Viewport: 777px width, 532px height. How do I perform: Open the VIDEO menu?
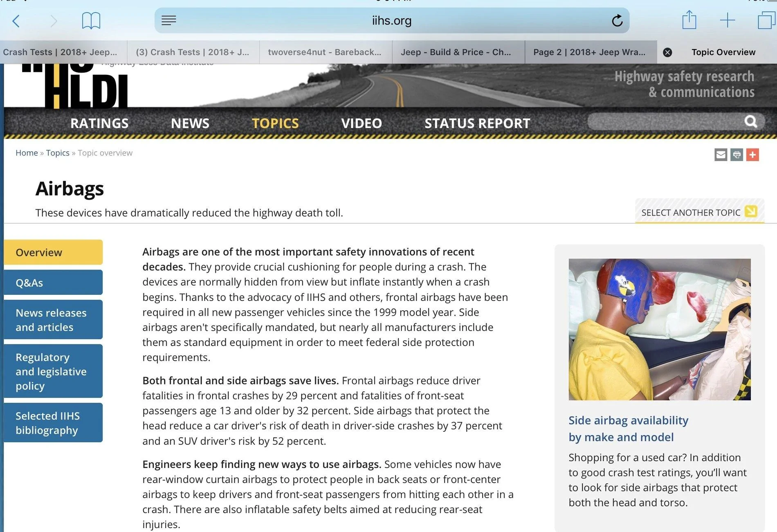point(362,123)
